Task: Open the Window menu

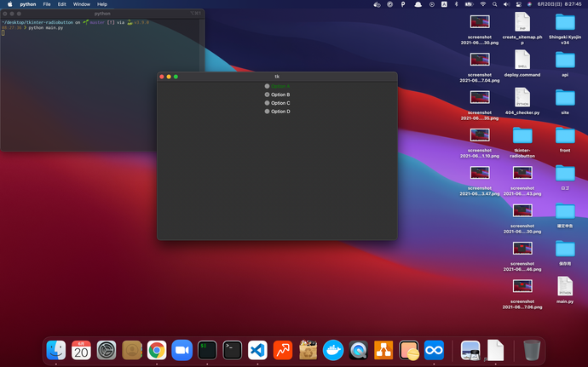Action: 81,4
